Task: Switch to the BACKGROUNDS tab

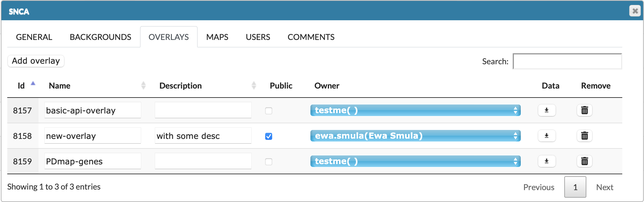Action: tap(100, 37)
